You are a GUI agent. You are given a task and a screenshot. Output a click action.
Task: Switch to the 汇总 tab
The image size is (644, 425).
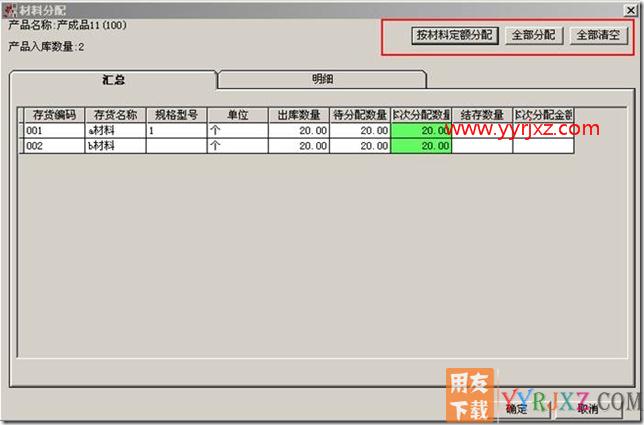tap(113, 80)
